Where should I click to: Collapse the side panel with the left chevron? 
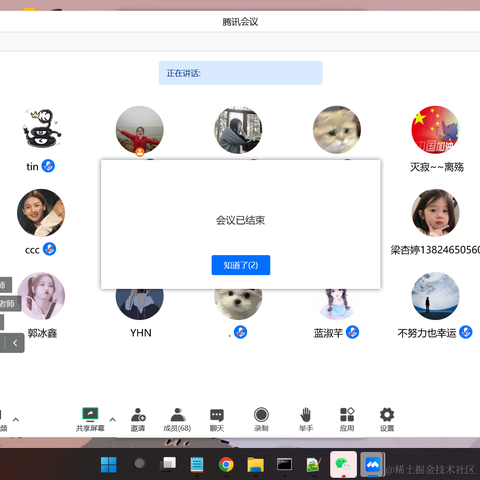pos(15,343)
